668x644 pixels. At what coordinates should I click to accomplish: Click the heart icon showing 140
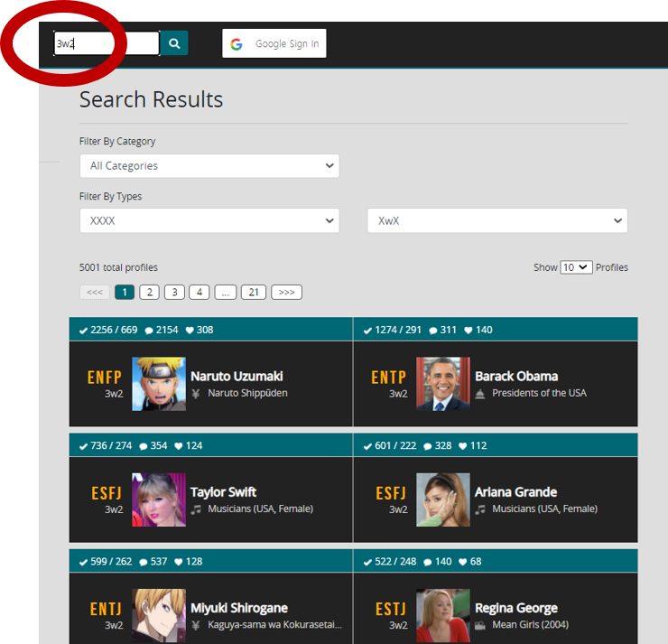(469, 331)
